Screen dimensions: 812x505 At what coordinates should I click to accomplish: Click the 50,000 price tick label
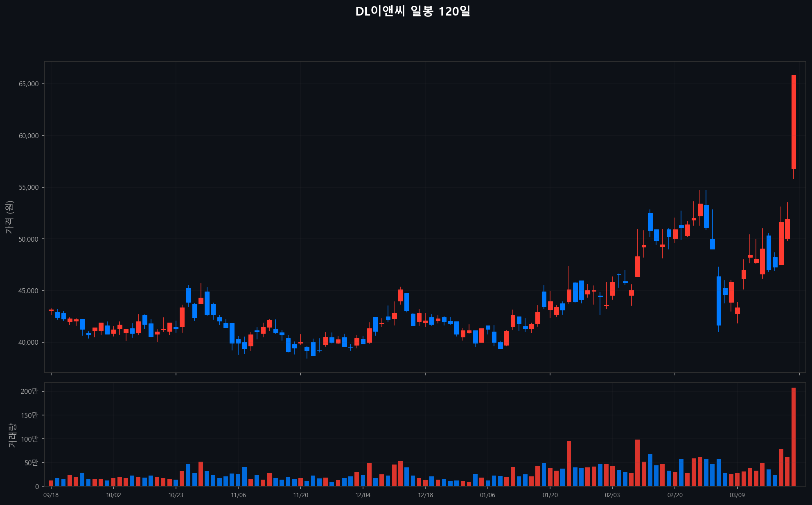[29, 239]
